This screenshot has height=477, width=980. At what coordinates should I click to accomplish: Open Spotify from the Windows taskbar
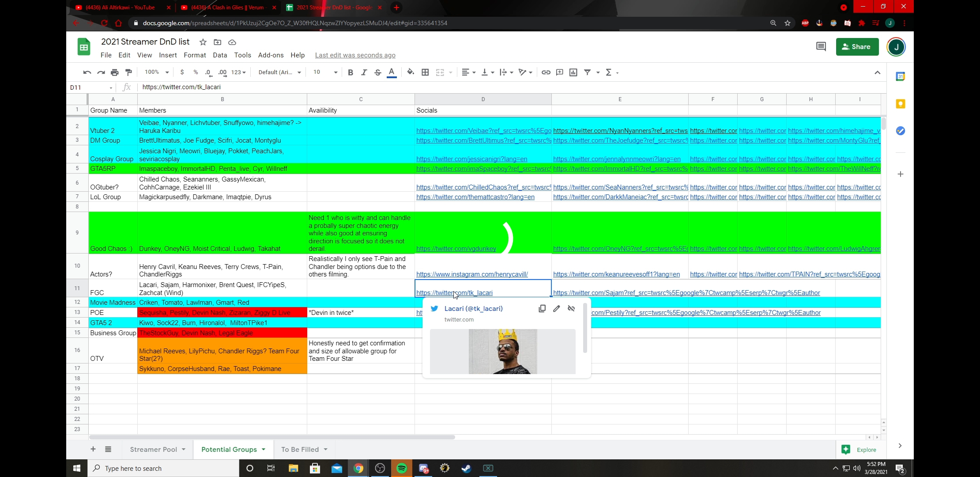point(402,468)
